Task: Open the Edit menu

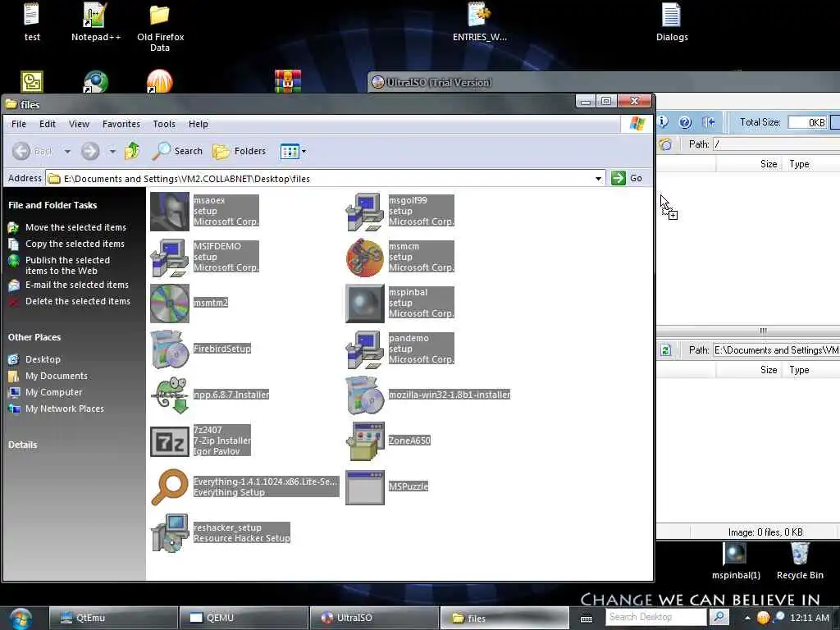Action: [48, 124]
